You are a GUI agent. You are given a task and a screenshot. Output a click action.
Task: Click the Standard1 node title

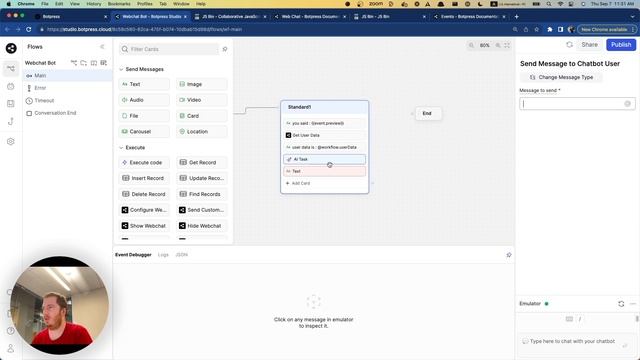[299, 107]
